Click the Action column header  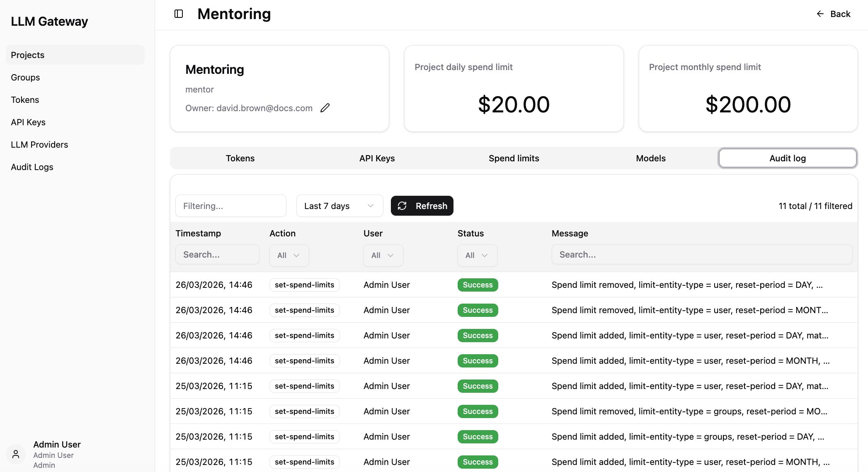[282, 233]
